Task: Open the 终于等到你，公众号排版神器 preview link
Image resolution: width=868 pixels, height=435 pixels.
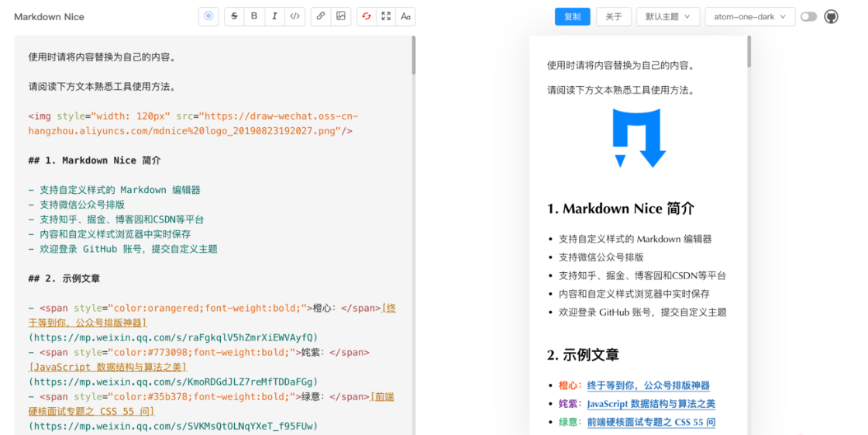Action: point(648,385)
